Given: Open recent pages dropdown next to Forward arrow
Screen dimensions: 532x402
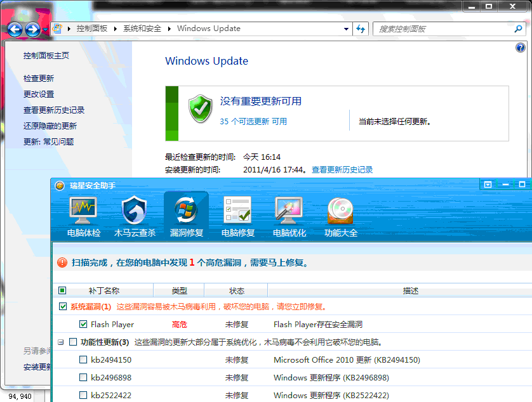Looking at the screenshot, I should (45, 30).
